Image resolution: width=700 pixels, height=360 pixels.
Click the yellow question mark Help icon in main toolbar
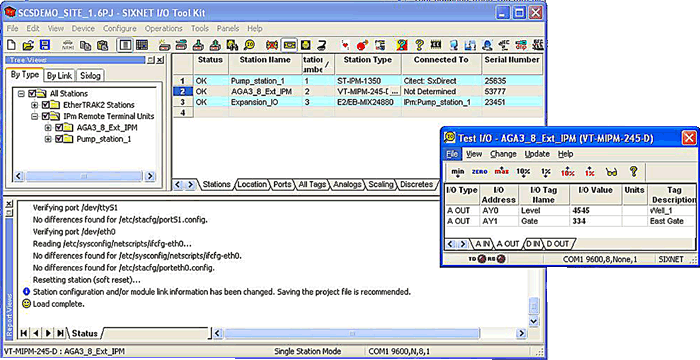pos(419,45)
